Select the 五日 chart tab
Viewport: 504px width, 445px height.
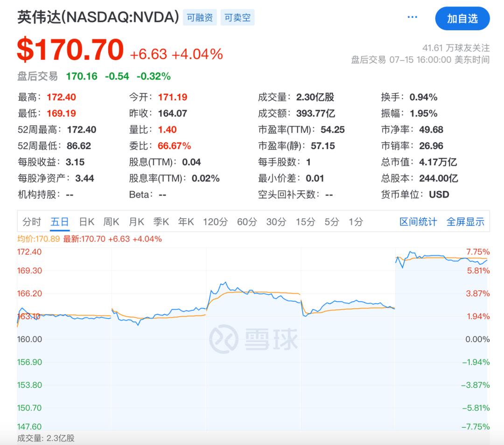59,222
